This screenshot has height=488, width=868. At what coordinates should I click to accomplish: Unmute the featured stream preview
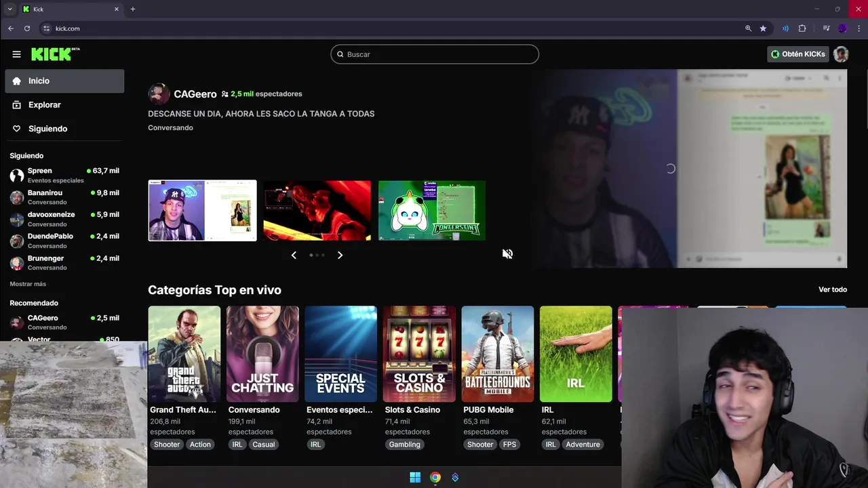click(x=507, y=254)
